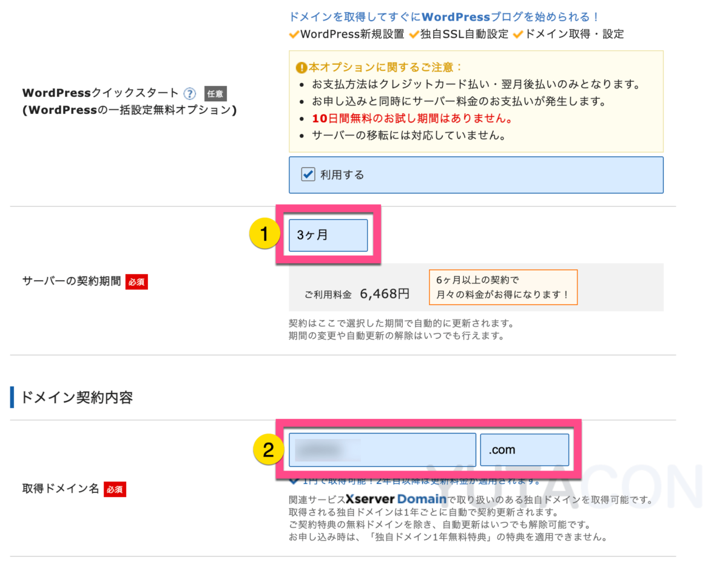Click the checkmark icon before 独自SSL自動設定

click(414, 35)
